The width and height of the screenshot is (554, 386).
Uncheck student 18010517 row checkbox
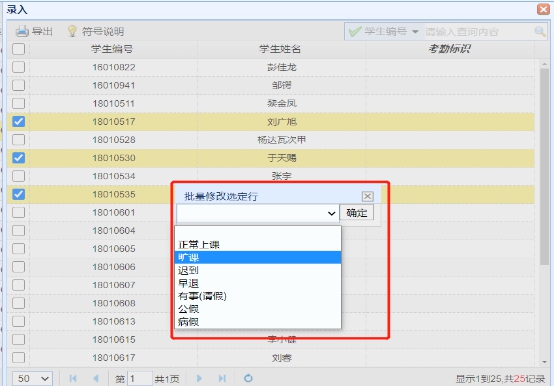tap(18, 122)
